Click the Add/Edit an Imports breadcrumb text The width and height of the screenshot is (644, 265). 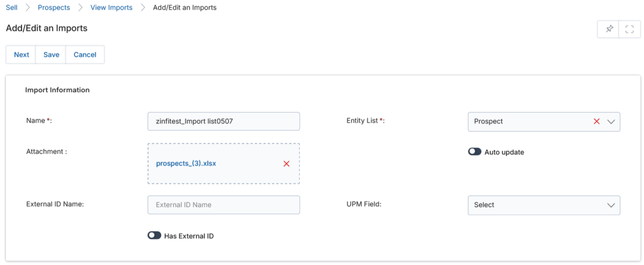point(185,7)
